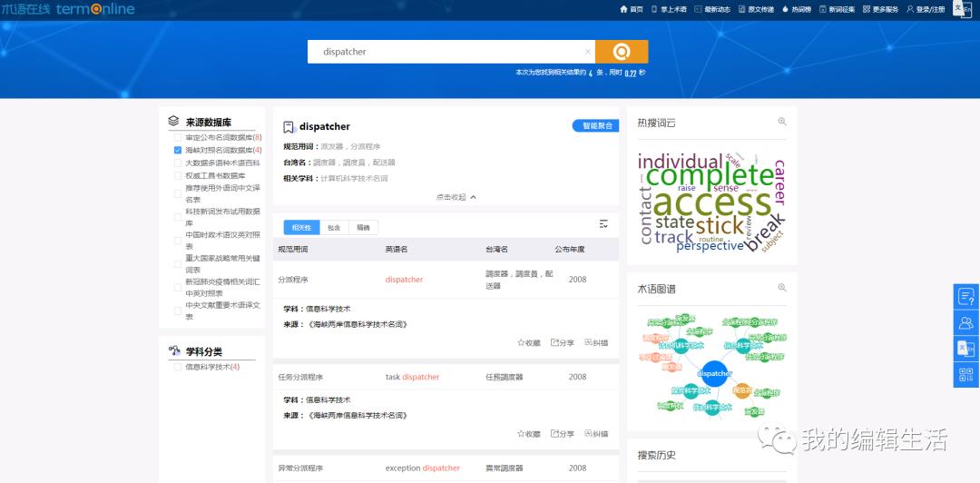Click 分享 icon for 任务分派程序 result
The height and width of the screenshot is (483, 980).
pos(563,434)
